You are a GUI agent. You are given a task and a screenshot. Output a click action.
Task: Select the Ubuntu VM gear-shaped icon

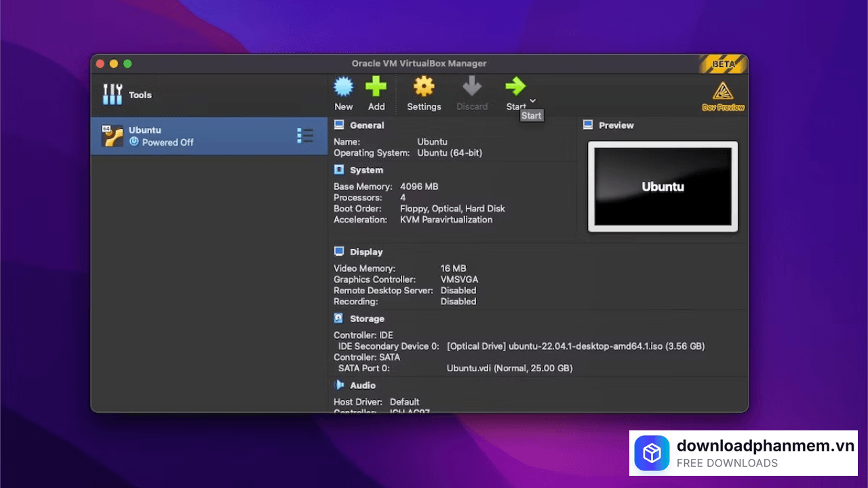pos(112,136)
